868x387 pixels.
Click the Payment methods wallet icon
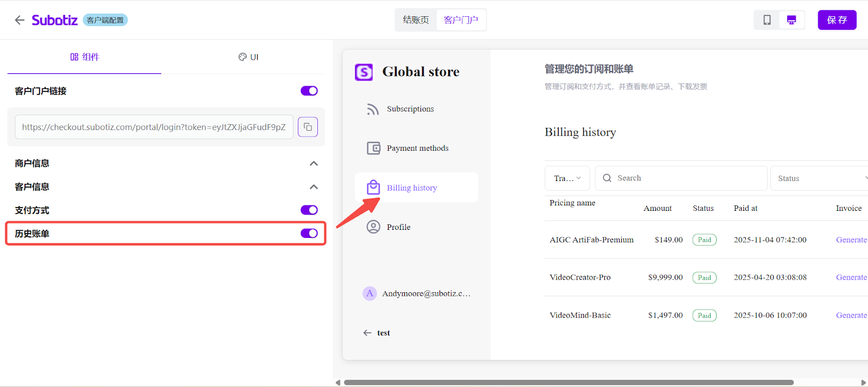(x=373, y=148)
